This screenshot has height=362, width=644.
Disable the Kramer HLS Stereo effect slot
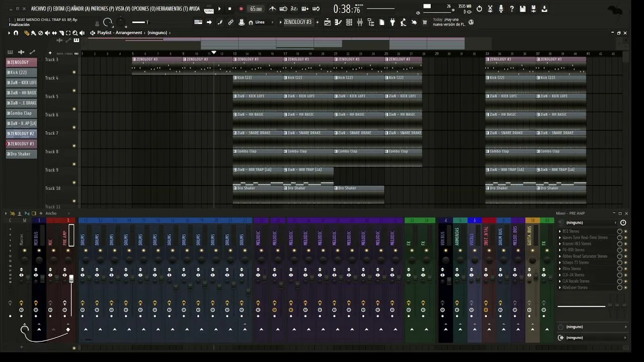625,244
